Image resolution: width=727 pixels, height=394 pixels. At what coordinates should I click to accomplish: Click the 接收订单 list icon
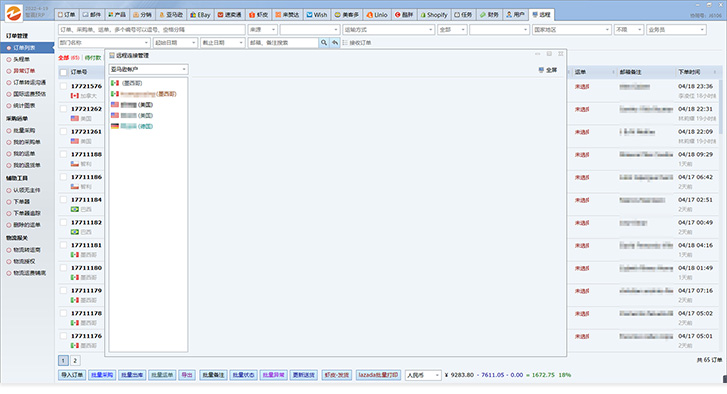point(345,43)
